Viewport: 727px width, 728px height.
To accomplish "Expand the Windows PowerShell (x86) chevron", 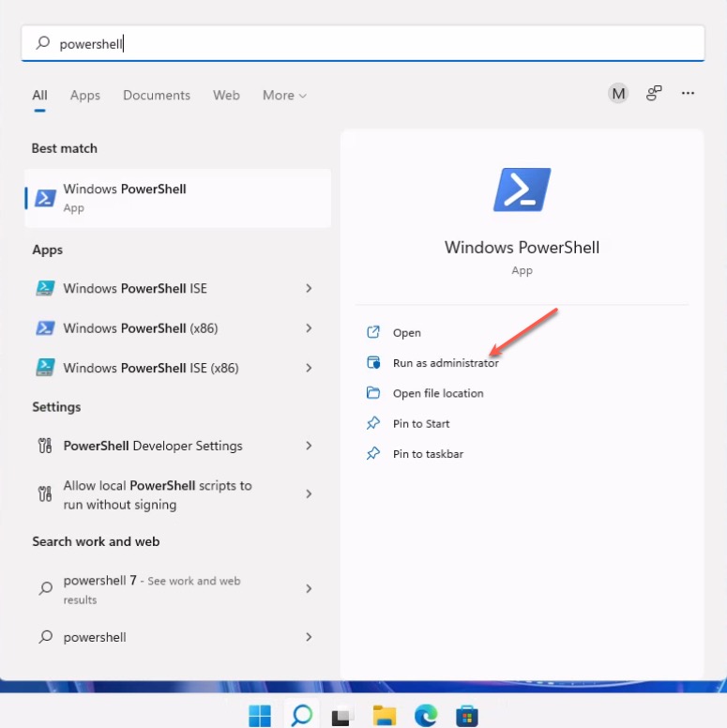I will 309,328.
